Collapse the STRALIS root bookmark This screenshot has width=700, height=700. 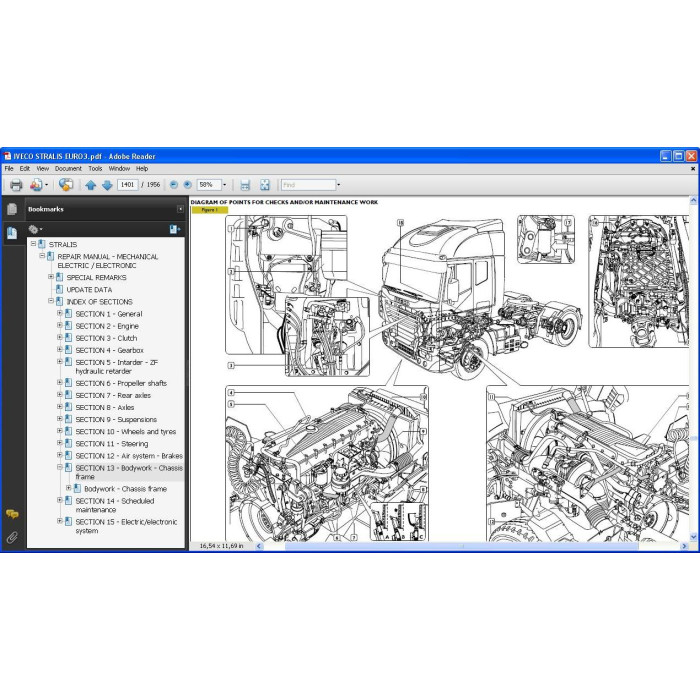click(x=33, y=244)
